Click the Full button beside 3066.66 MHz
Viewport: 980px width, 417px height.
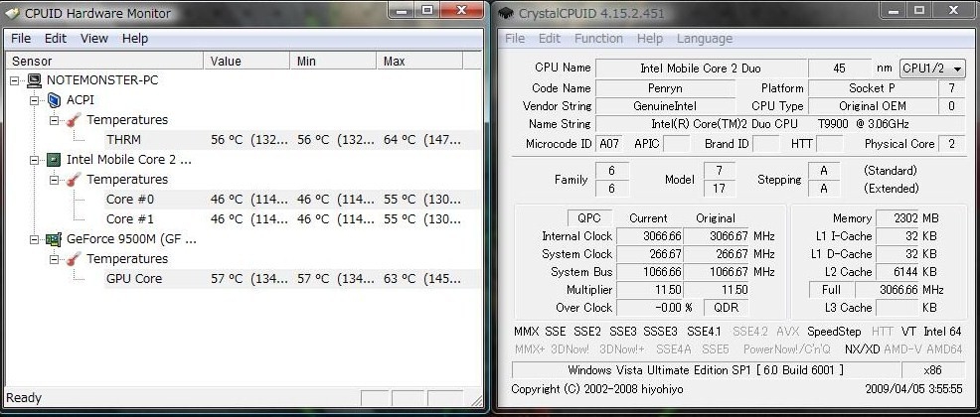(x=831, y=290)
